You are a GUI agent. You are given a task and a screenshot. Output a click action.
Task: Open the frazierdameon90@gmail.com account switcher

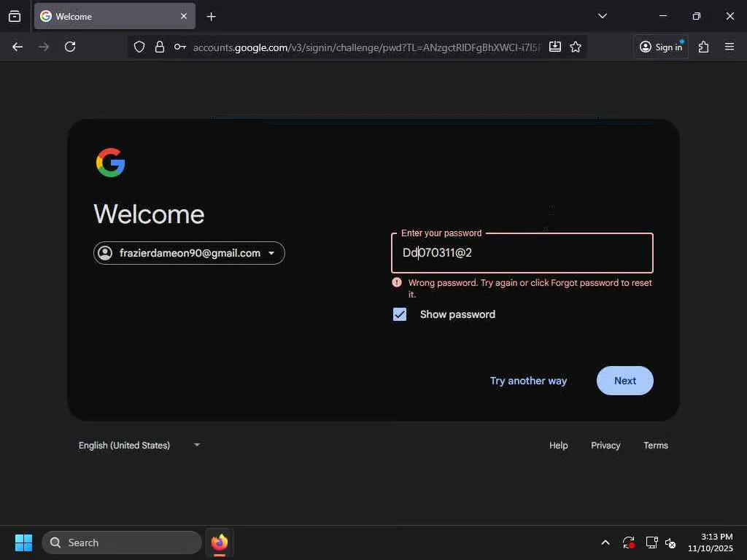189,253
